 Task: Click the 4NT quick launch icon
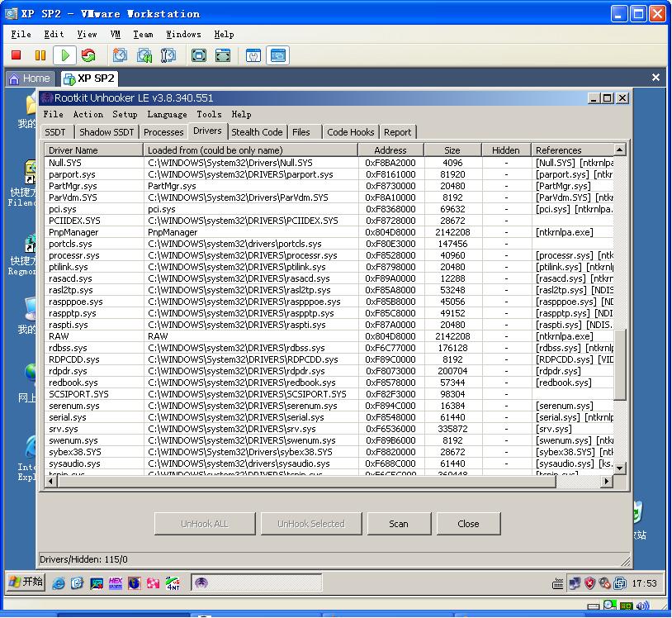pyautogui.click(x=173, y=582)
